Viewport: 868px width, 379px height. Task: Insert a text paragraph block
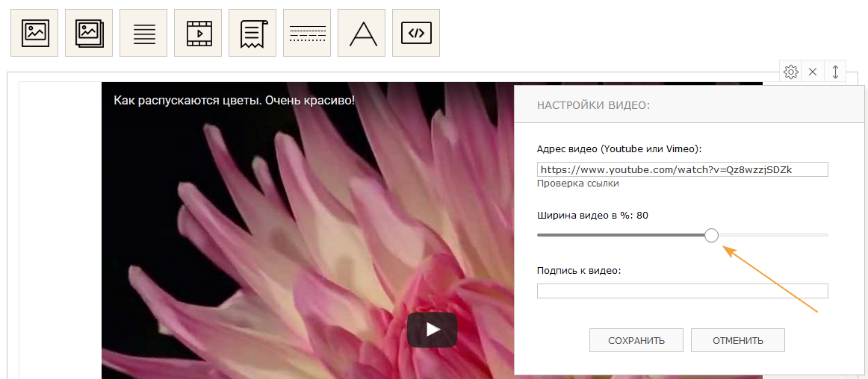click(x=143, y=33)
